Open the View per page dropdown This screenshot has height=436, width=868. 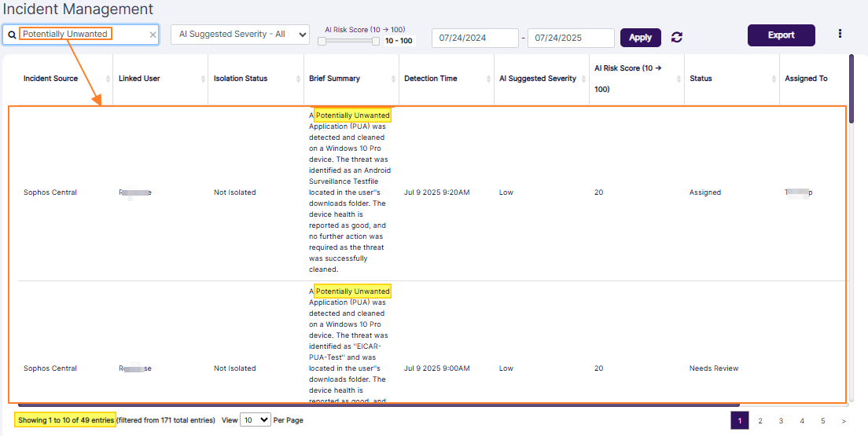[x=255, y=420]
